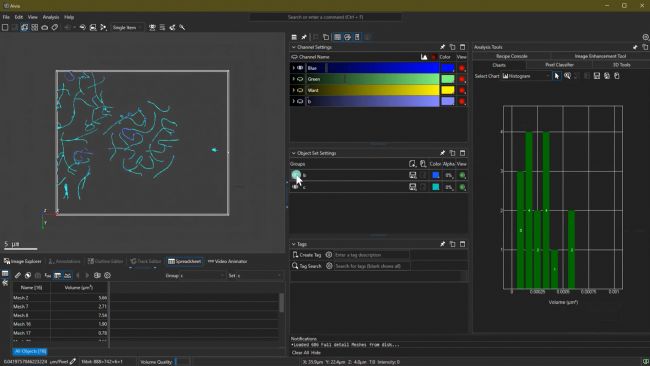Image resolution: width=650 pixels, height=366 pixels.
Task: Pin the Channel Settings panel
Action: click(x=442, y=47)
